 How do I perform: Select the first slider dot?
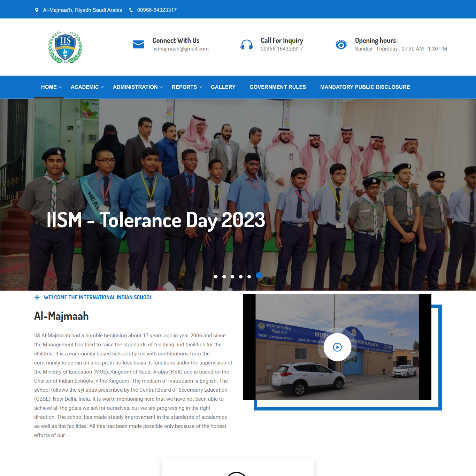216,277
